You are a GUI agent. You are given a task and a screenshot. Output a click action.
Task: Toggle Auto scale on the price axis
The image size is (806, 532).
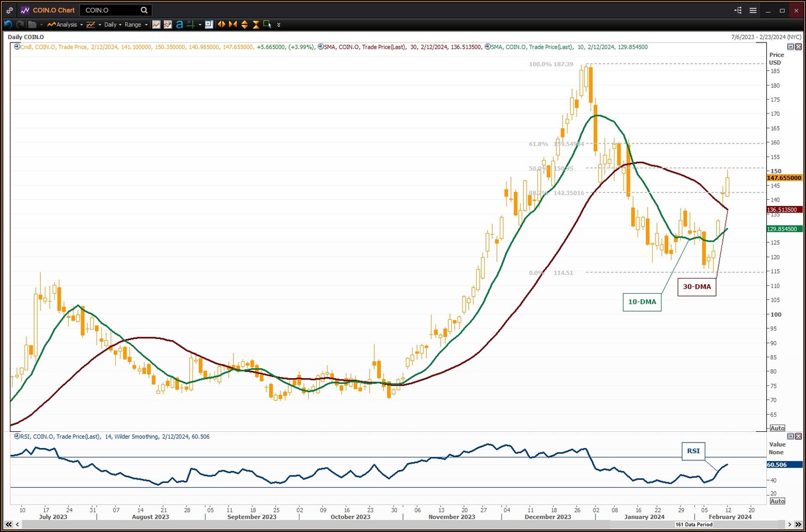pos(777,428)
